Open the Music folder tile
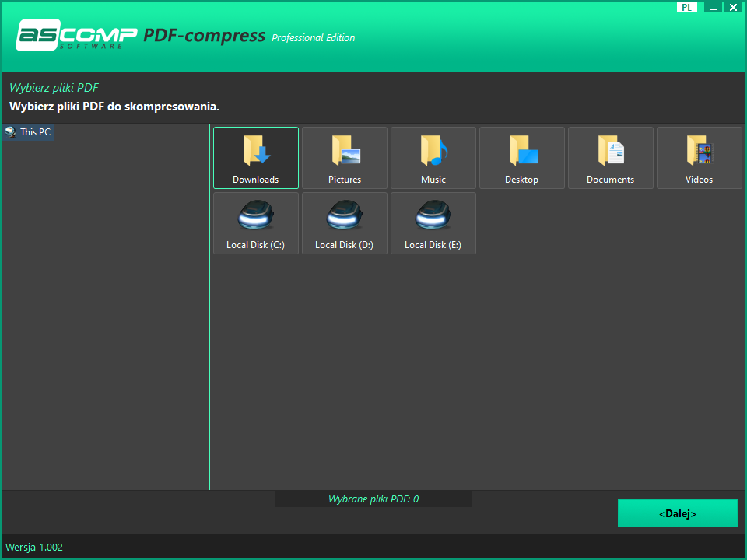747x560 pixels. click(x=433, y=158)
